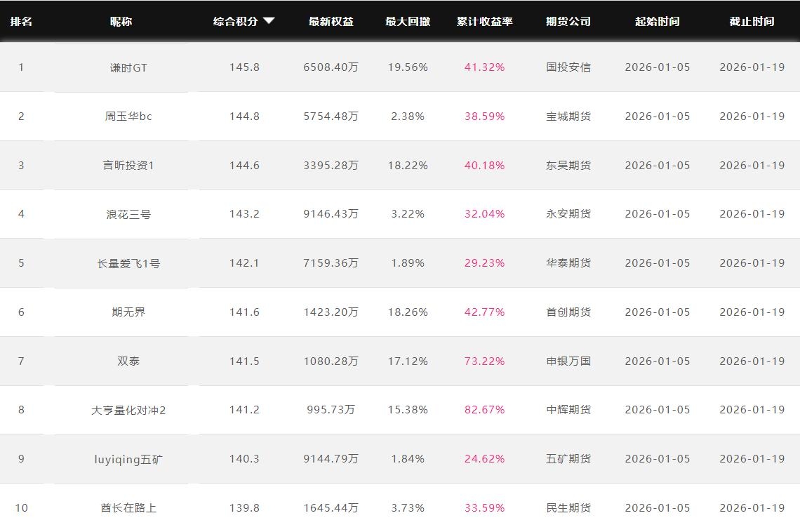Open 言昕投资1 account details
The image size is (800, 532).
click(128, 166)
